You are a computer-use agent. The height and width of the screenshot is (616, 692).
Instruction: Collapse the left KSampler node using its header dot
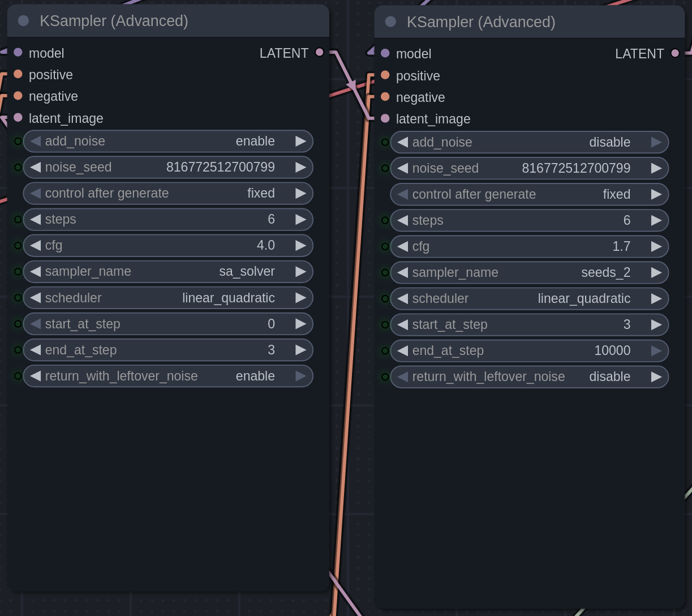(24, 21)
